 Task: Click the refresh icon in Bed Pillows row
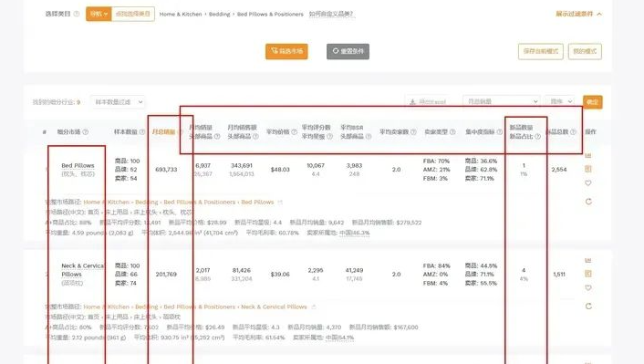coord(588,202)
